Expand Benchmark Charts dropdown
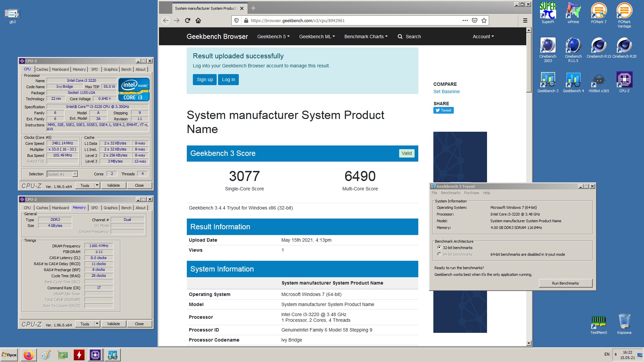The height and width of the screenshot is (362, 644). pos(366,37)
